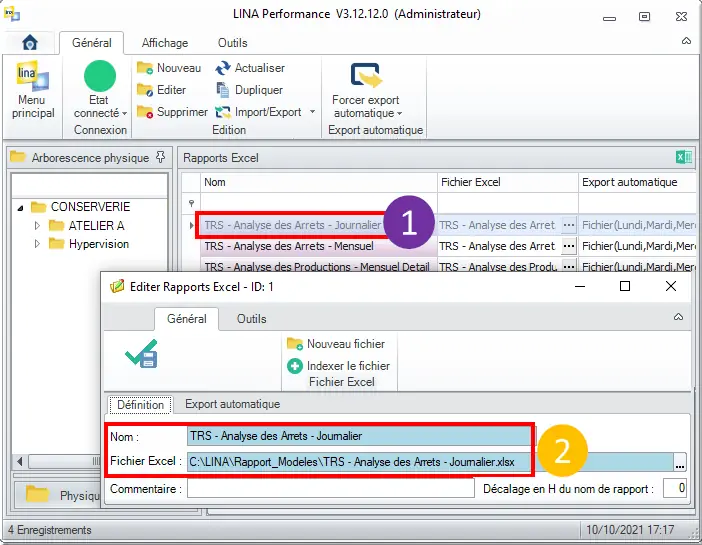Select row TRS - Analyse des Arrets - Mensuel
The height and width of the screenshot is (545, 702).
pos(289,246)
